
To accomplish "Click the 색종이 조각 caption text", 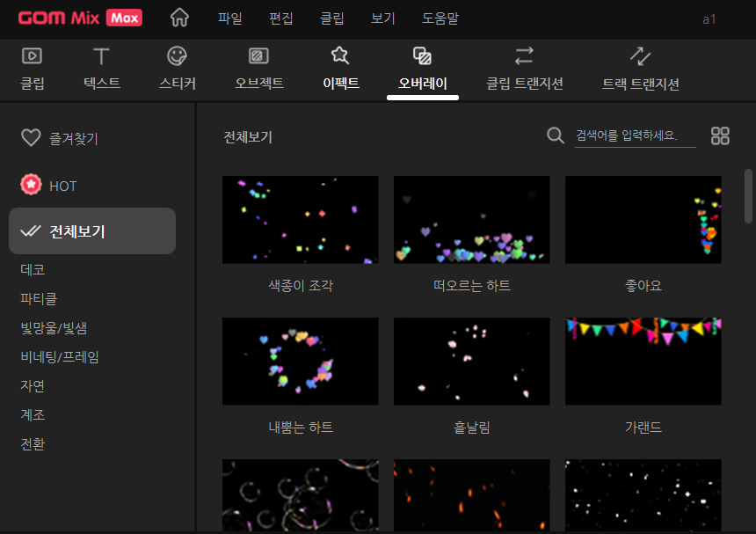I will (301, 286).
